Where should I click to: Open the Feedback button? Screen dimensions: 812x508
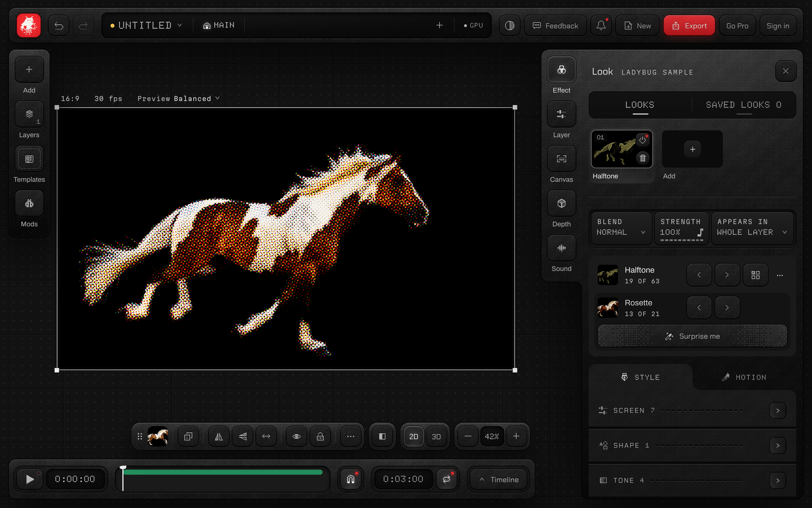click(x=555, y=26)
